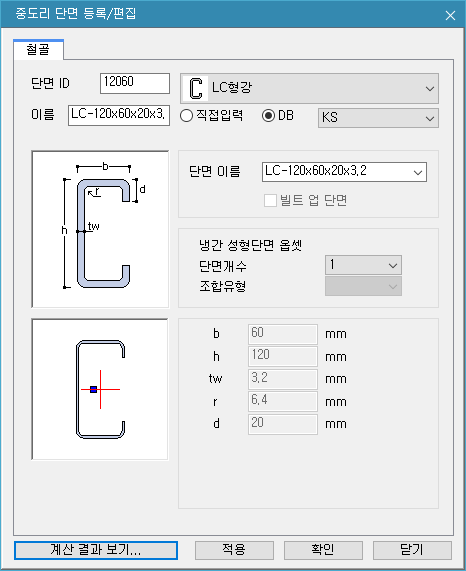Click the centroid preview of the section
This screenshot has height=571, width=466.
click(100, 389)
